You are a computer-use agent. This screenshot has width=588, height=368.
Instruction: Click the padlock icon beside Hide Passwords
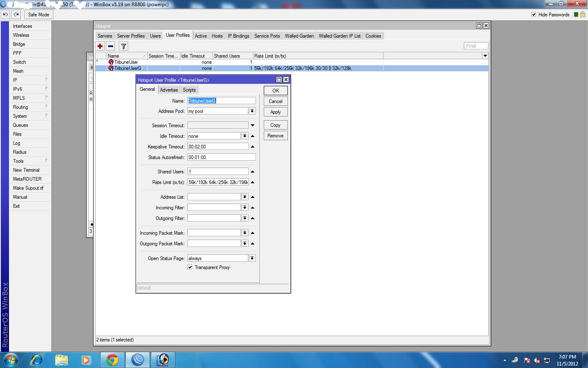(583, 14)
